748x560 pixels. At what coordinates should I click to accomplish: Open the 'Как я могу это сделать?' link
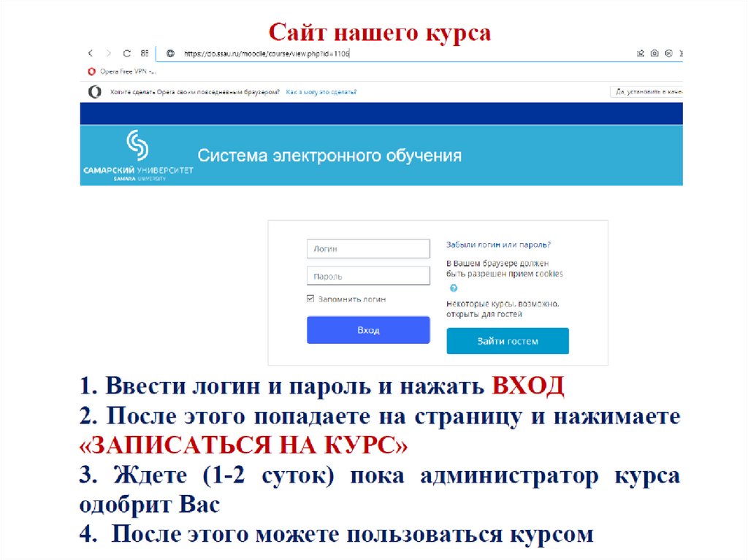pos(321,92)
